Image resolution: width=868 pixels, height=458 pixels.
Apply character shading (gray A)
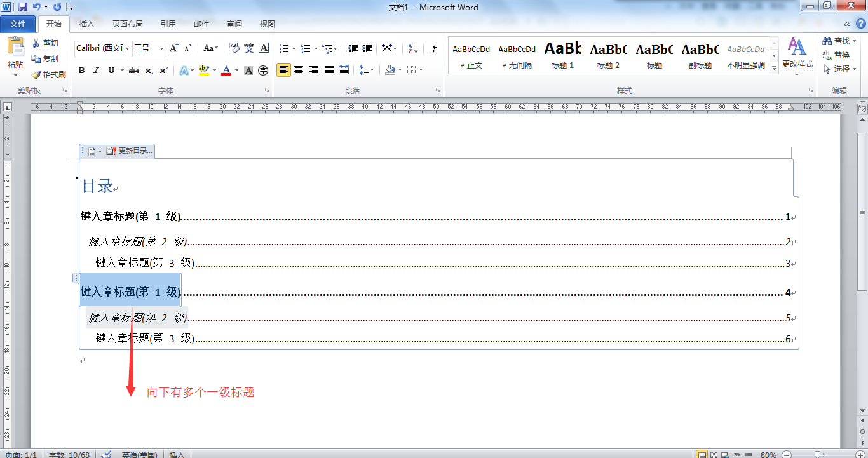pos(248,71)
